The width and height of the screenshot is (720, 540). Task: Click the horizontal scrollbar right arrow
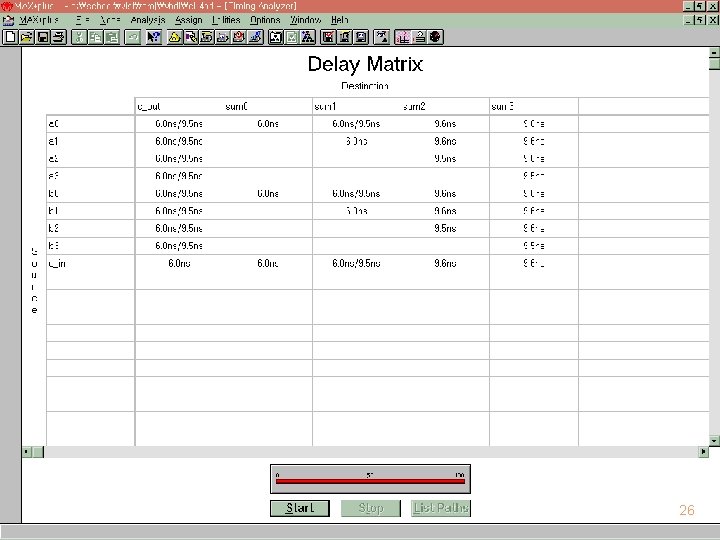[x=703, y=452]
